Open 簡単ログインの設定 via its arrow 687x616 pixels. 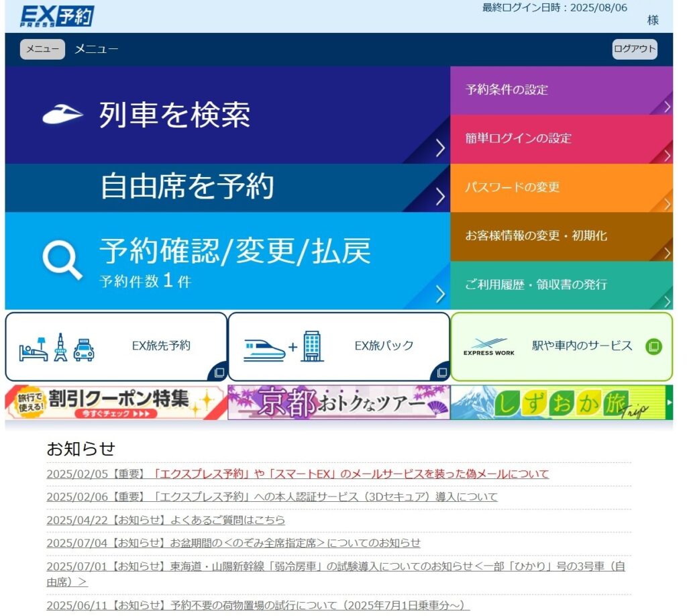[667, 156]
